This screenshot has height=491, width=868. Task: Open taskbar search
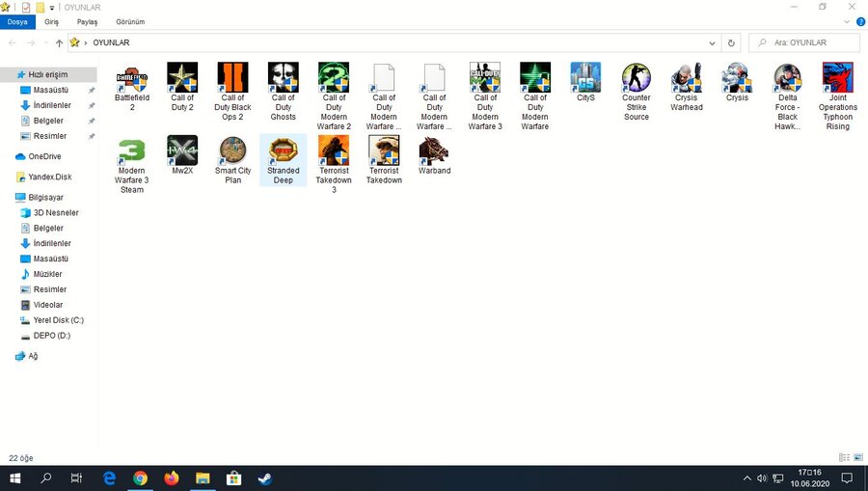(46, 478)
